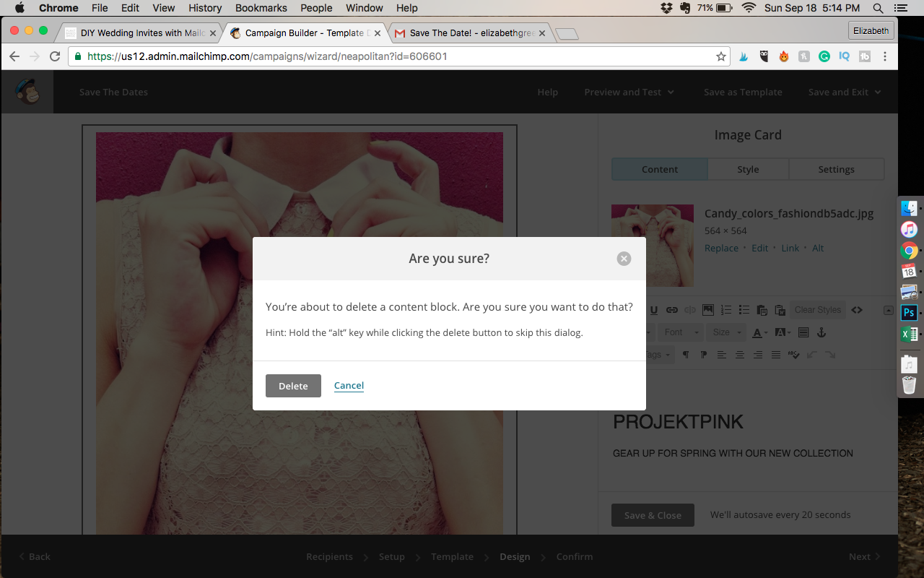Open the Chrome three-dot menu
924x578 pixels.
pyautogui.click(x=885, y=56)
